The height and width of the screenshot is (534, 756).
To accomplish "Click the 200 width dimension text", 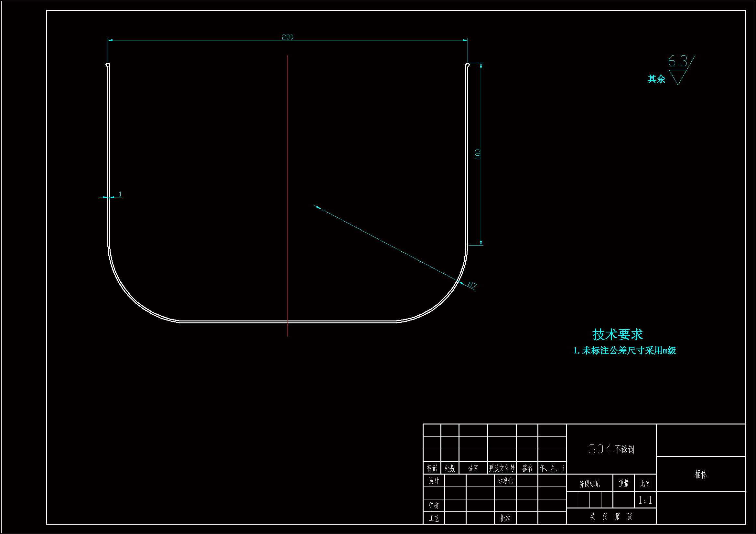I will [287, 37].
